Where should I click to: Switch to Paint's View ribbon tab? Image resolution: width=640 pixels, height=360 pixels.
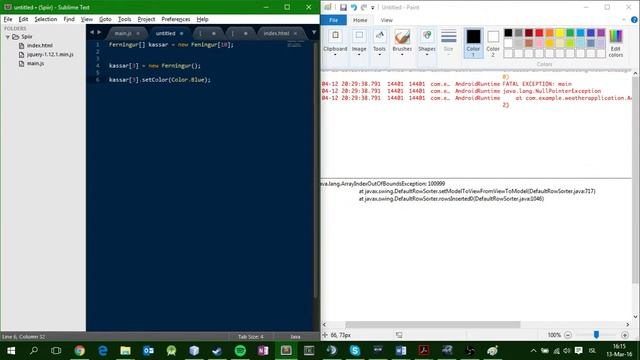[387, 20]
